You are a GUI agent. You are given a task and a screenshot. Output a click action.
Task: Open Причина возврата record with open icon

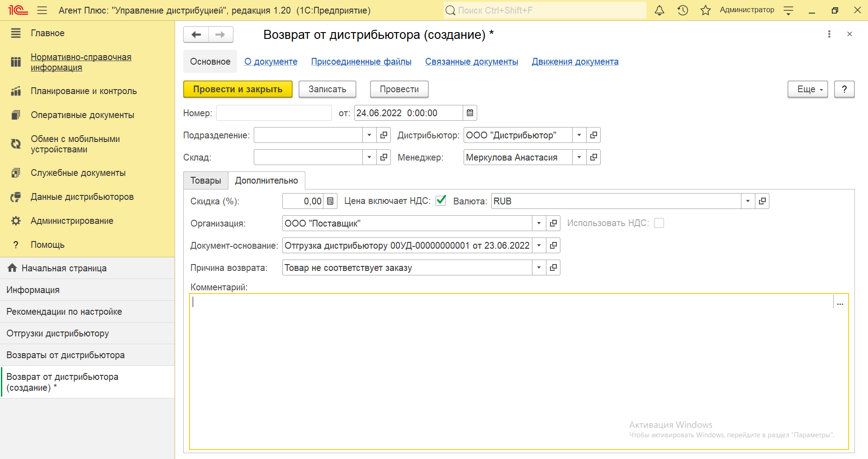point(553,268)
